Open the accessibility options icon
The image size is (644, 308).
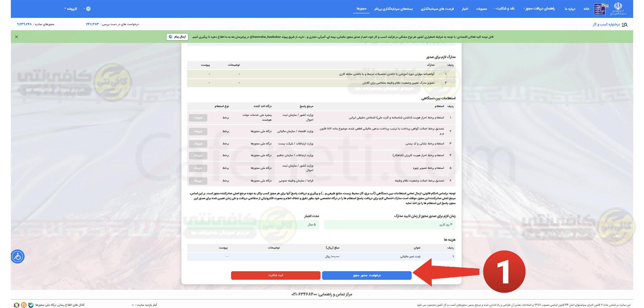pos(18,256)
